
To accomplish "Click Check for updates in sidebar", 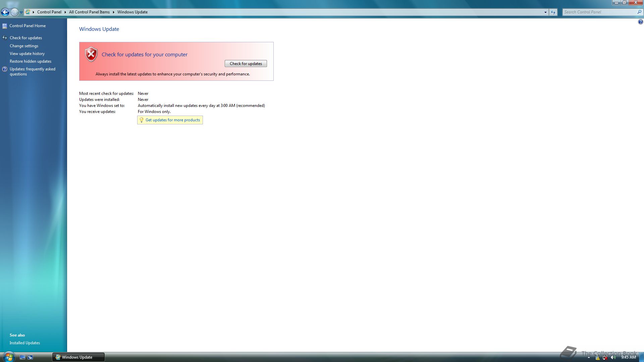I will (x=26, y=38).
